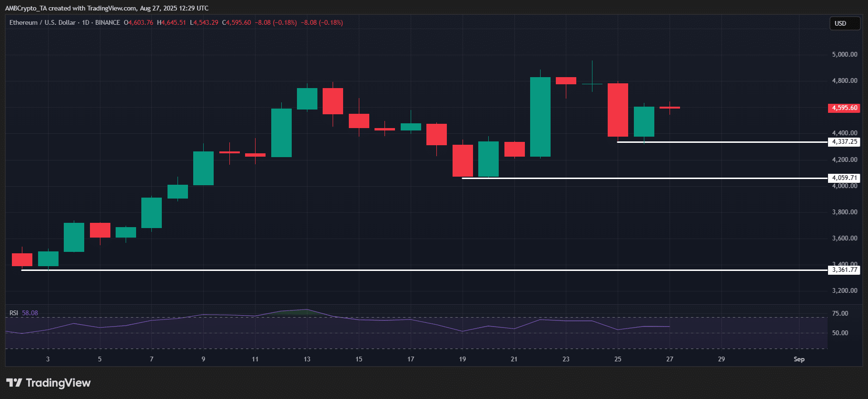Select the 3,361.77 support level label
The image size is (868, 399).
(844, 270)
